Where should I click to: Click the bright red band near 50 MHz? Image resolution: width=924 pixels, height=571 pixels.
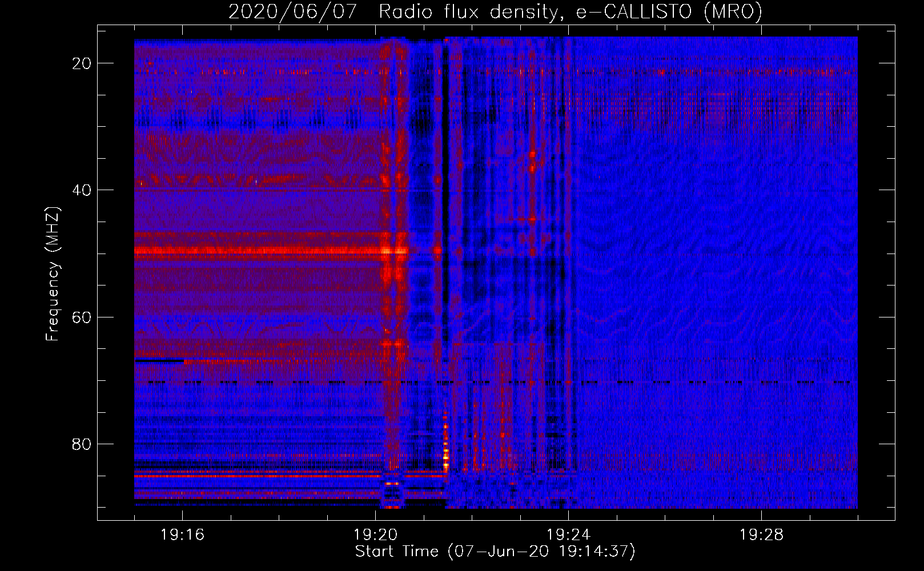271,250
